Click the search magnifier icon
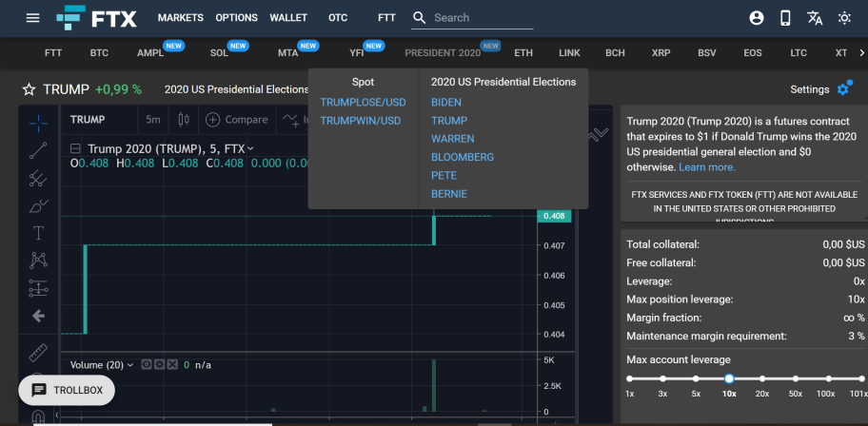The width and height of the screenshot is (868, 426). click(420, 18)
